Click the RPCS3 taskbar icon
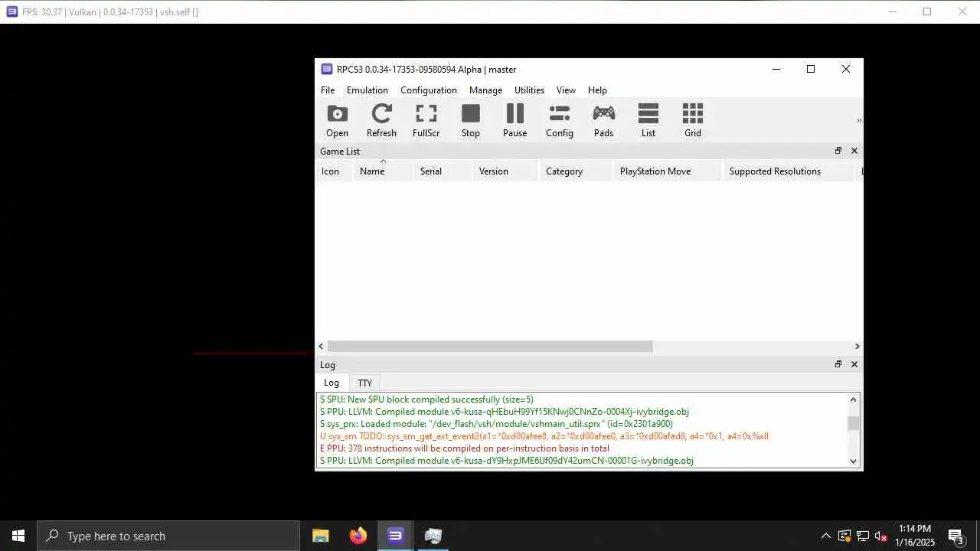This screenshot has width=980, height=551. [x=395, y=536]
